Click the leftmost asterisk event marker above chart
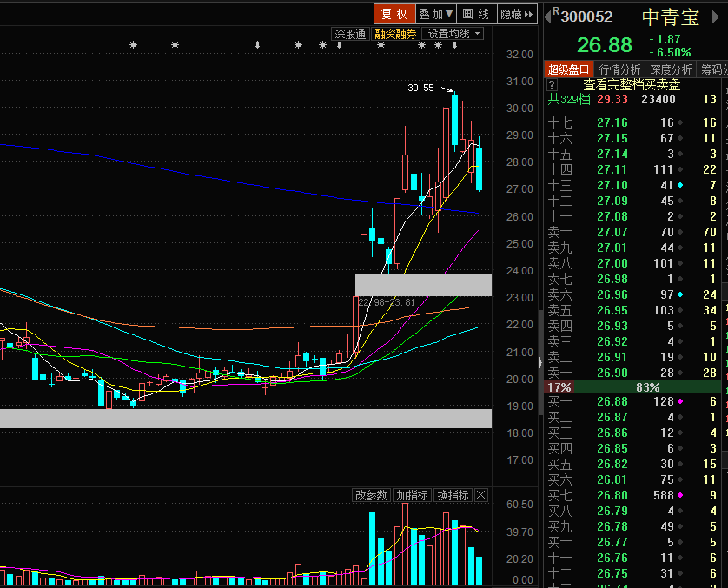This screenshot has width=728, height=588. [133, 45]
